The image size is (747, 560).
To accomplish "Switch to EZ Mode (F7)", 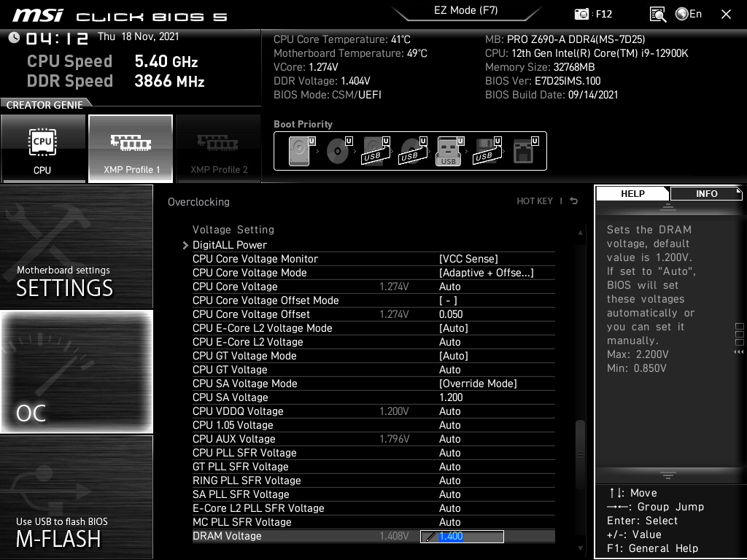I will (x=466, y=10).
